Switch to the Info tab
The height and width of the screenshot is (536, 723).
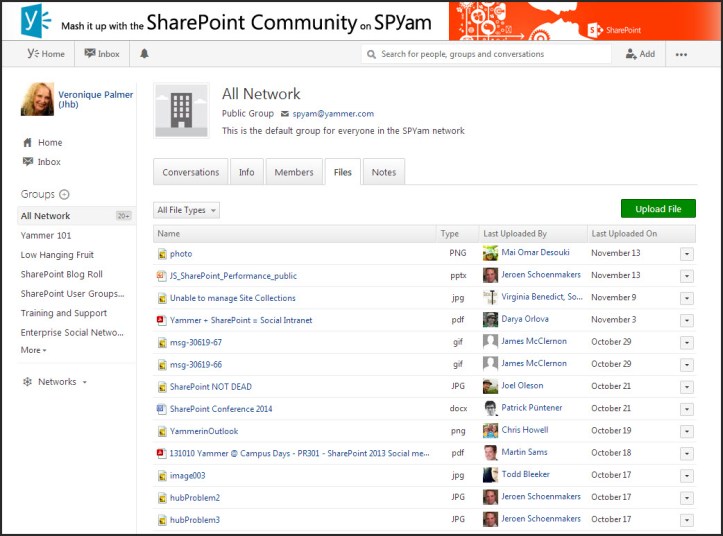coord(247,172)
